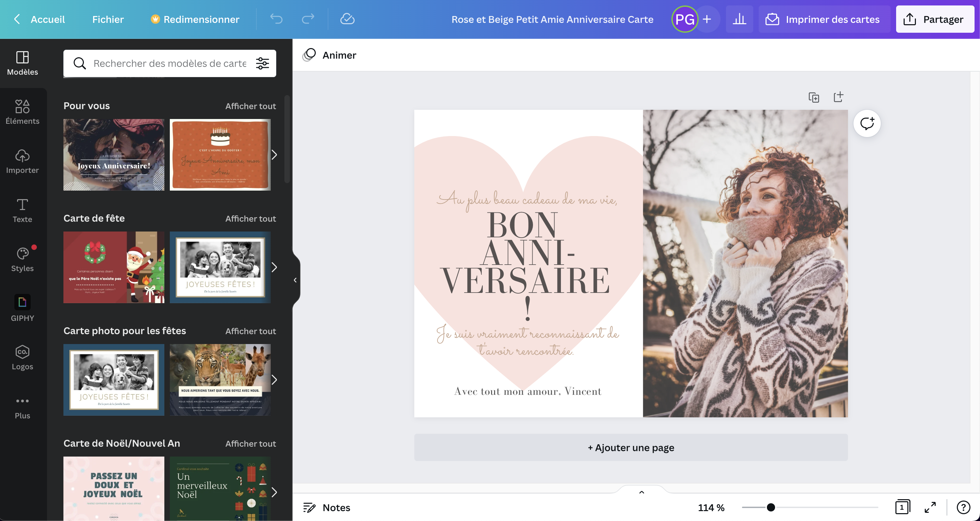Select Joyeuses Fêtes template in Carte photo
The image size is (980, 521).
114,380
